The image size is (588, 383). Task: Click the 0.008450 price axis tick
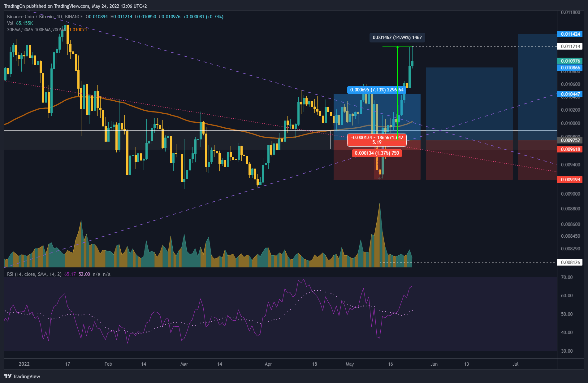coord(570,236)
